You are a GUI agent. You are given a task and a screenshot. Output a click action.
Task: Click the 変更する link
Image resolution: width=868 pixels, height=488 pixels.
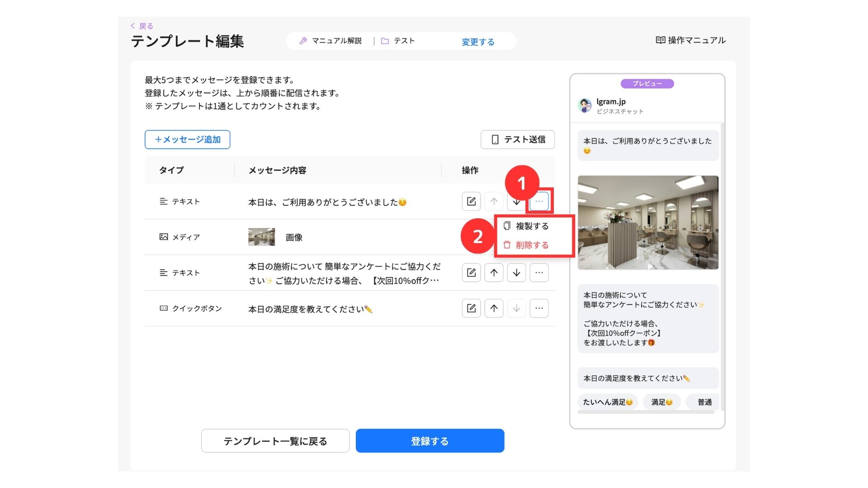tap(478, 42)
